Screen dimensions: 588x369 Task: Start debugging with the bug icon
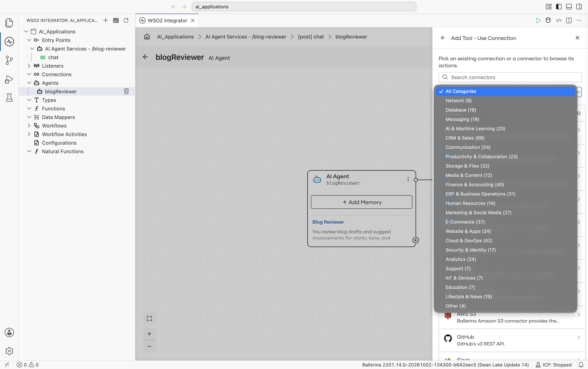click(x=548, y=20)
